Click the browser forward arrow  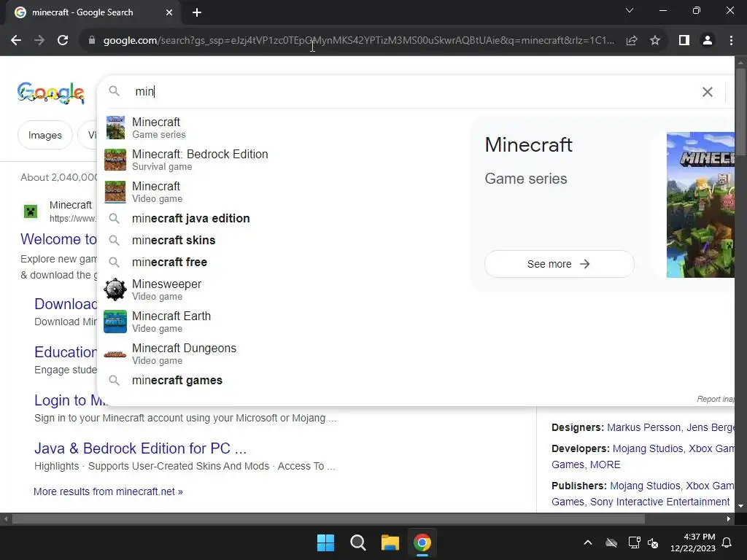click(x=39, y=41)
